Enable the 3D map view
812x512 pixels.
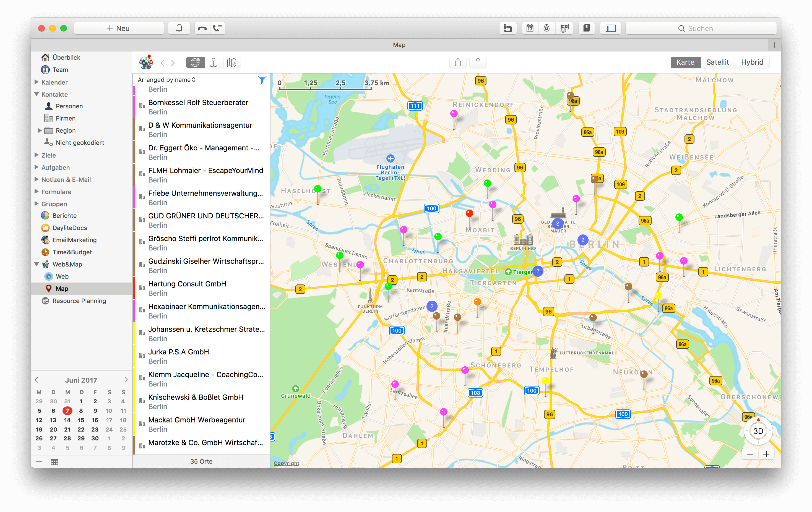point(758,430)
